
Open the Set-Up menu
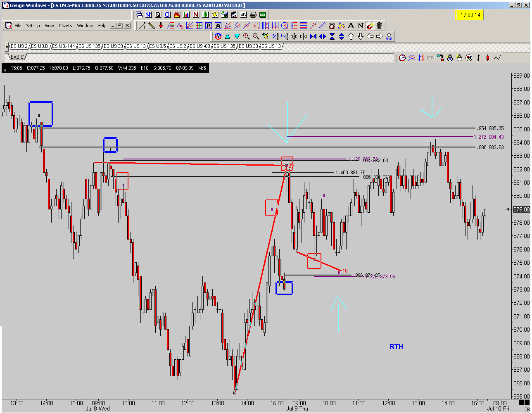coord(33,26)
